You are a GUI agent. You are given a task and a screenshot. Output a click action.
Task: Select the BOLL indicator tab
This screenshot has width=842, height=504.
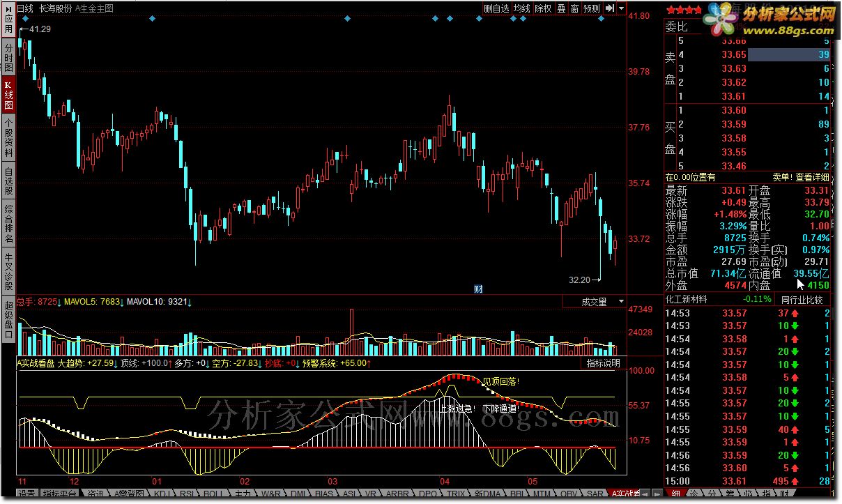213,494
